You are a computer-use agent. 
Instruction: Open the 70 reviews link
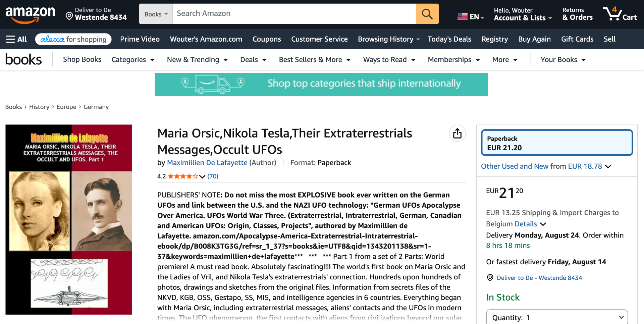[x=213, y=176]
